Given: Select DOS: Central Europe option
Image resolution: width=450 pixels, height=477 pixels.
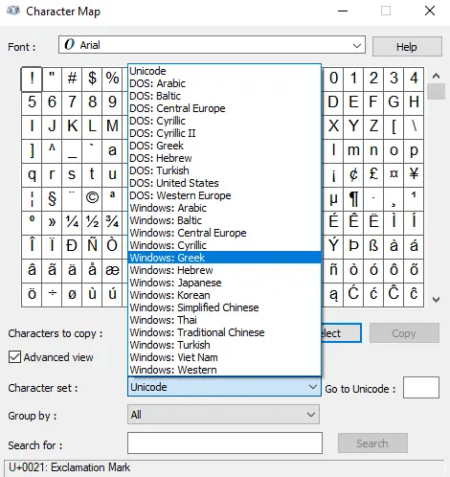Looking at the screenshot, I should 224,108.
